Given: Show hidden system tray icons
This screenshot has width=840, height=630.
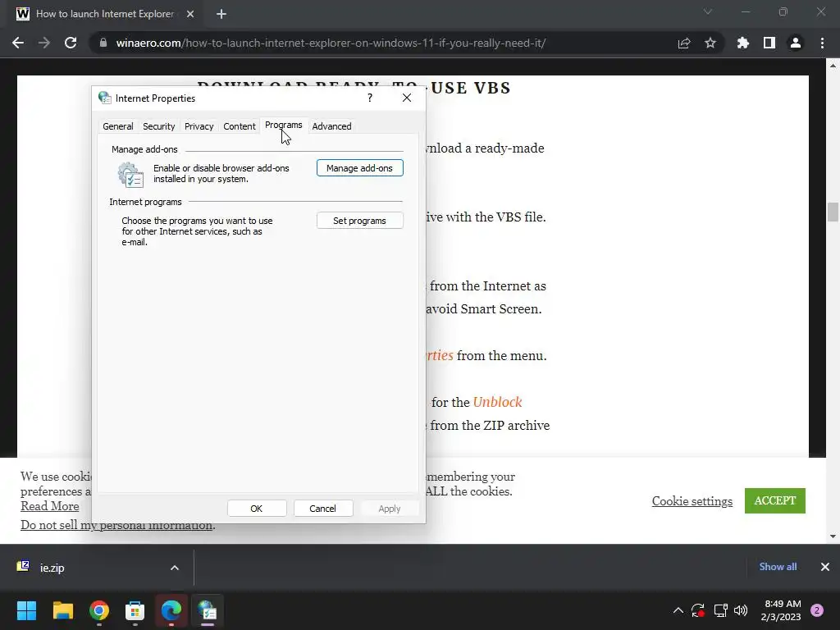Looking at the screenshot, I should pyautogui.click(x=678, y=610).
